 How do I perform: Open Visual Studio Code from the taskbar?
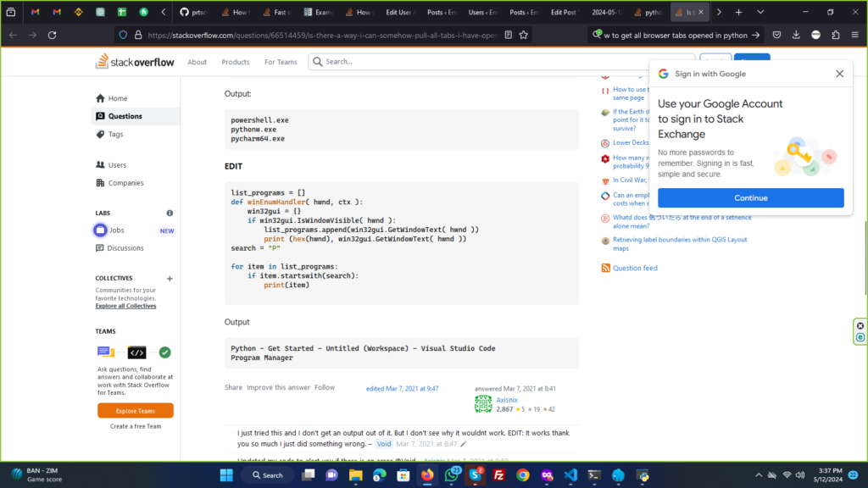570,475
